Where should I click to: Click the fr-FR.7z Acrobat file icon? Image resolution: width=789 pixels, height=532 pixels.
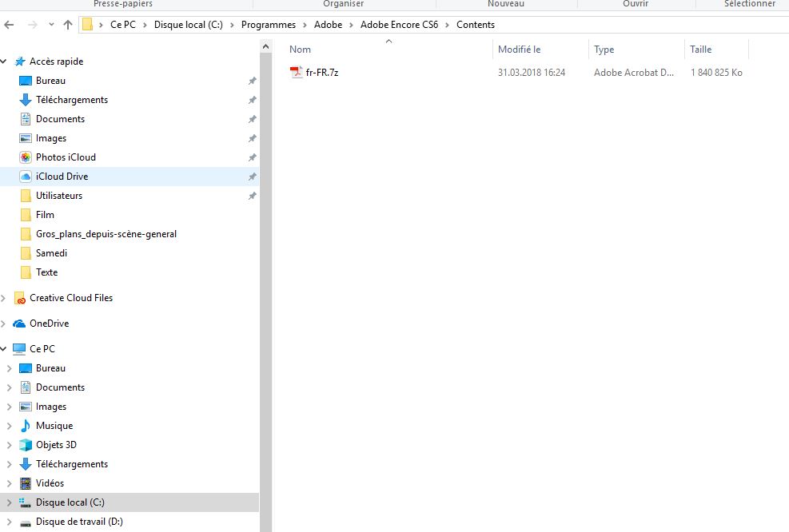point(297,73)
